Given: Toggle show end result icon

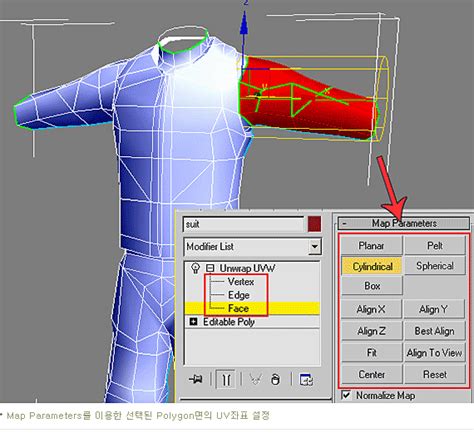Looking at the screenshot, I should (x=226, y=379).
